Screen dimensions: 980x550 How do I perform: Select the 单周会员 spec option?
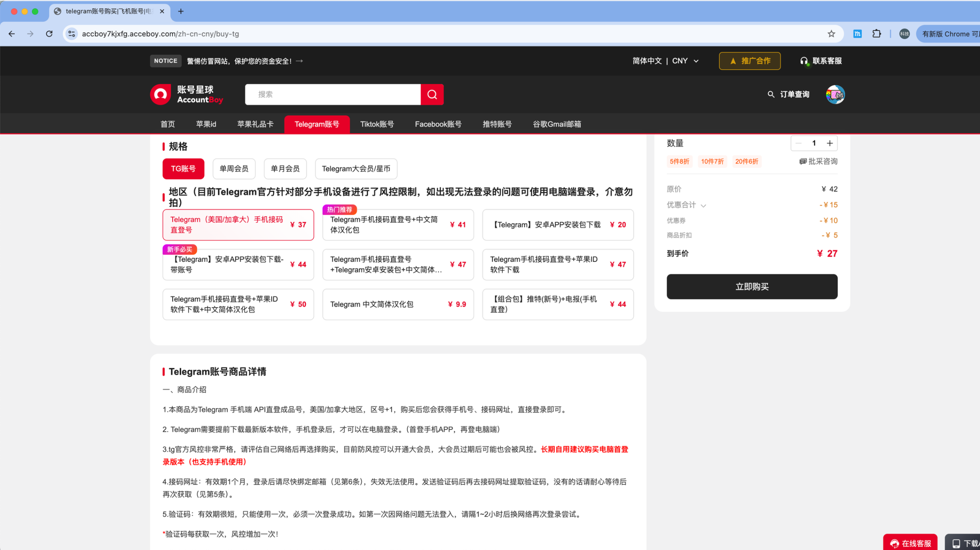point(234,169)
